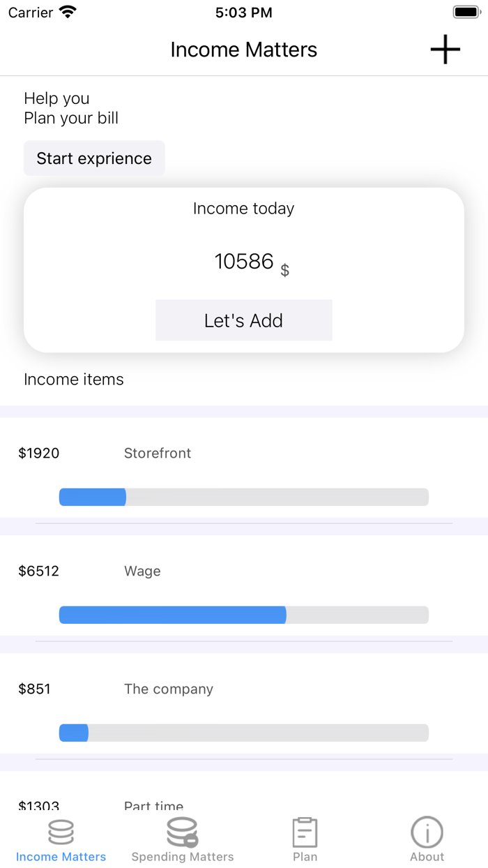Screen dimensions: 488x868
Task: Tap the Plan clipboard icon
Action: (x=305, y=832)
